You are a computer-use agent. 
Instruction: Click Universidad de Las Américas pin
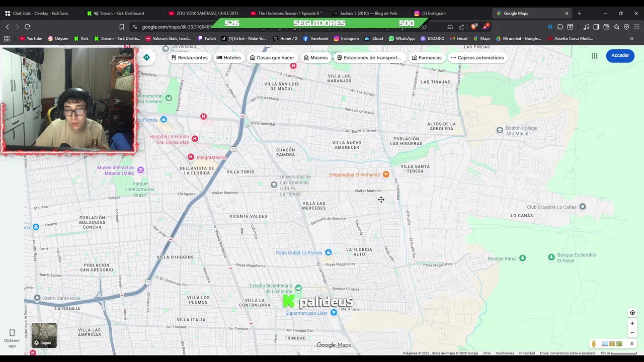pos(274,185)
